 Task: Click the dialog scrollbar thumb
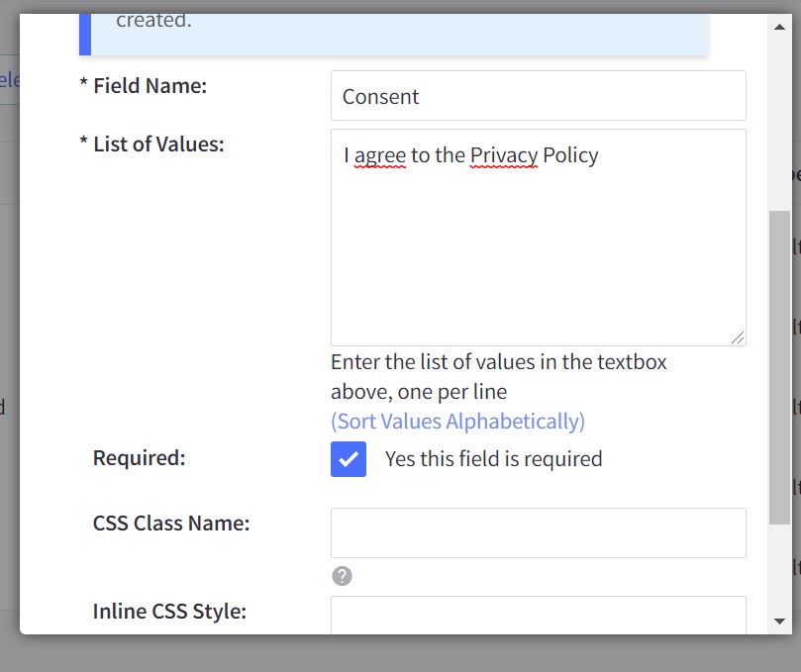[779, 366]
